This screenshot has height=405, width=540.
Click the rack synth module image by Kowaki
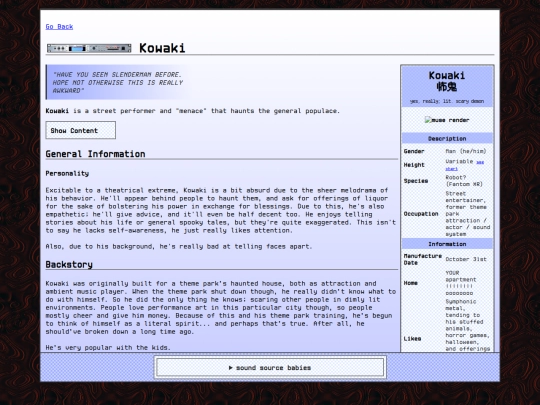point(89,49)
